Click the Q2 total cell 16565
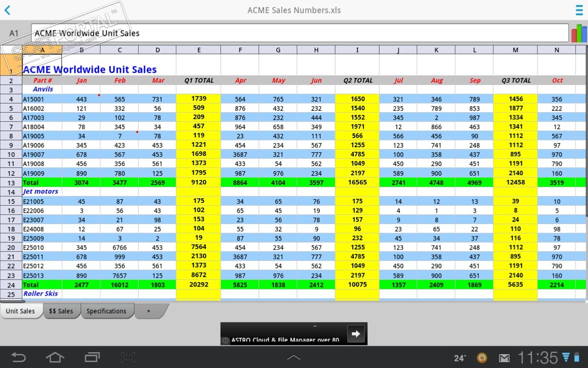 point(357,182)
